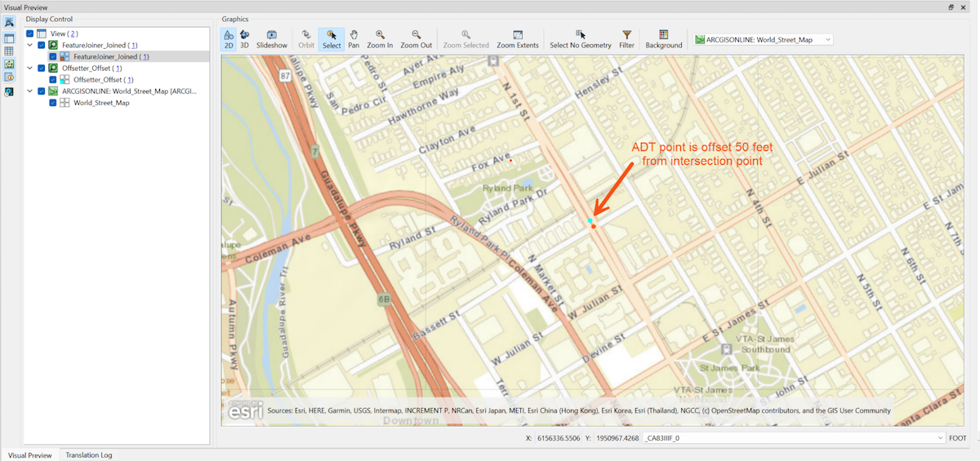Open the Background map settings

pyautogui.click(x=663, y=39)
